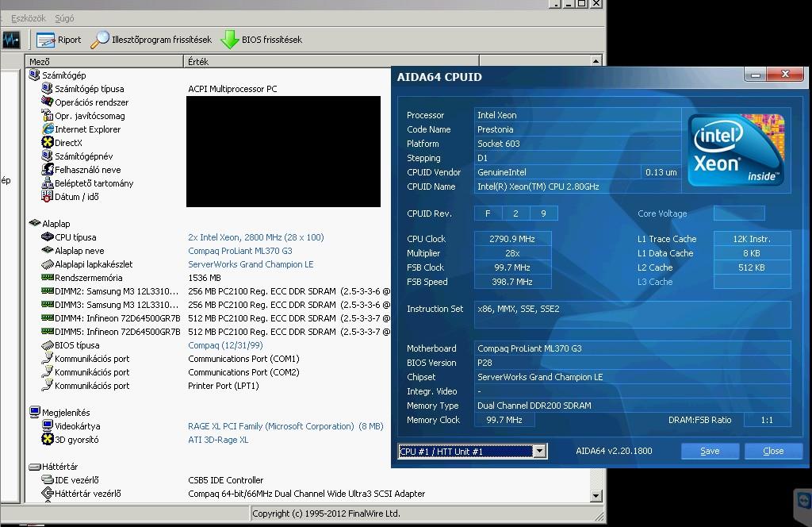Click the Beléptető tartomány icon
Image resolution: width=812 pixels, height=527 pixels.
point(48,183)
